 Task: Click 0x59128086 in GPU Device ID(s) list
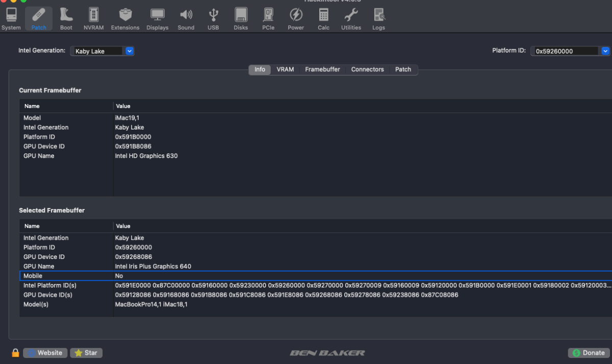[133, 295]
